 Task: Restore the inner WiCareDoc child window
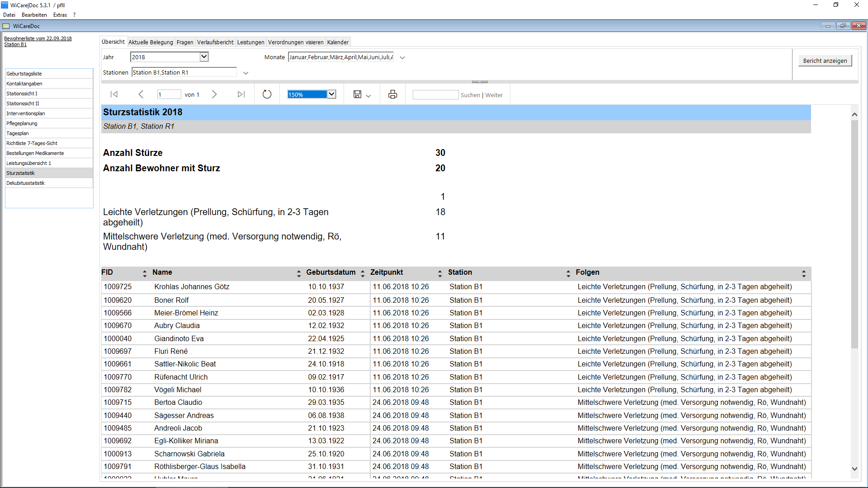843,26
